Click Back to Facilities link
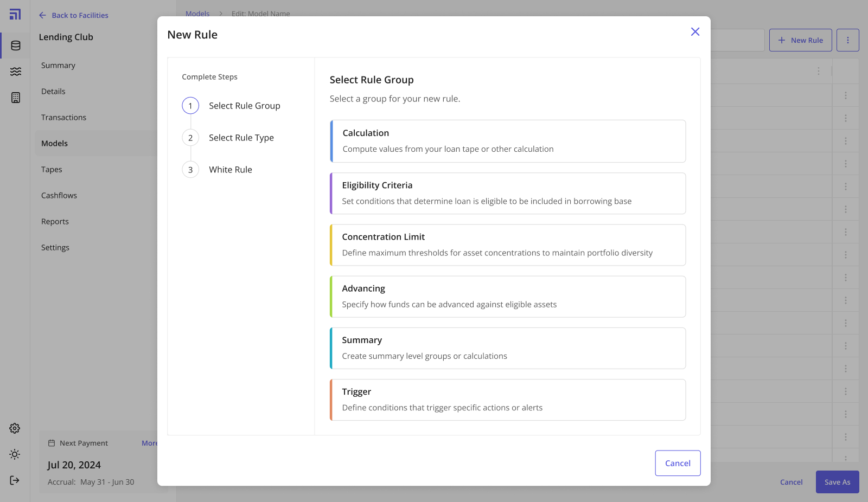The width and height of the screenshot is (868, 502). [x=74, y=15]
